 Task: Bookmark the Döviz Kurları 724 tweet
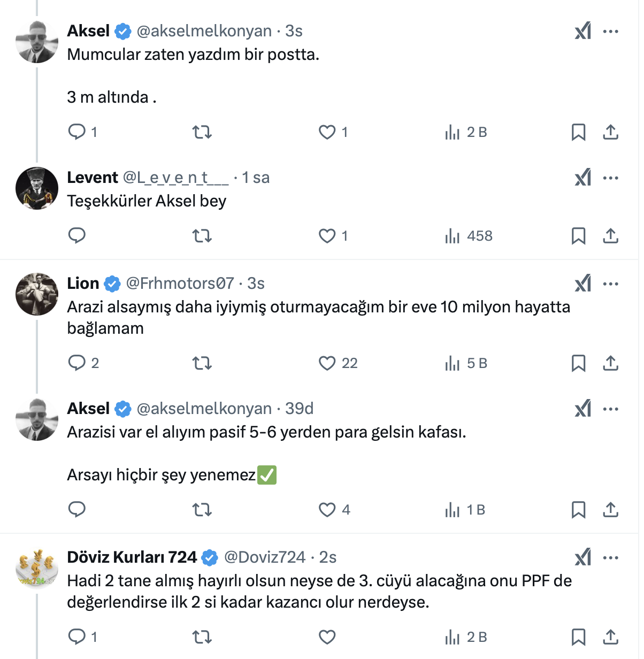pyautogui.click(x=578, y=637)
